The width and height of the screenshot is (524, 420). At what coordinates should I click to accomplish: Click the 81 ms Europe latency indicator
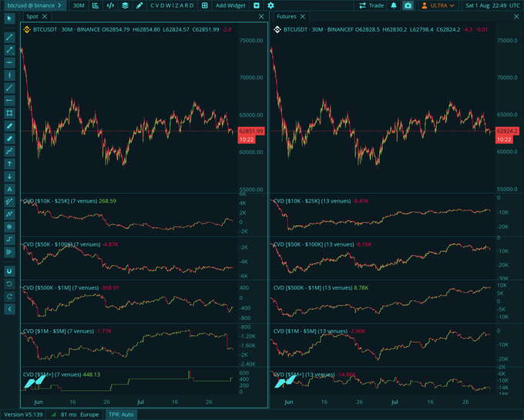[x=76, y=415]
